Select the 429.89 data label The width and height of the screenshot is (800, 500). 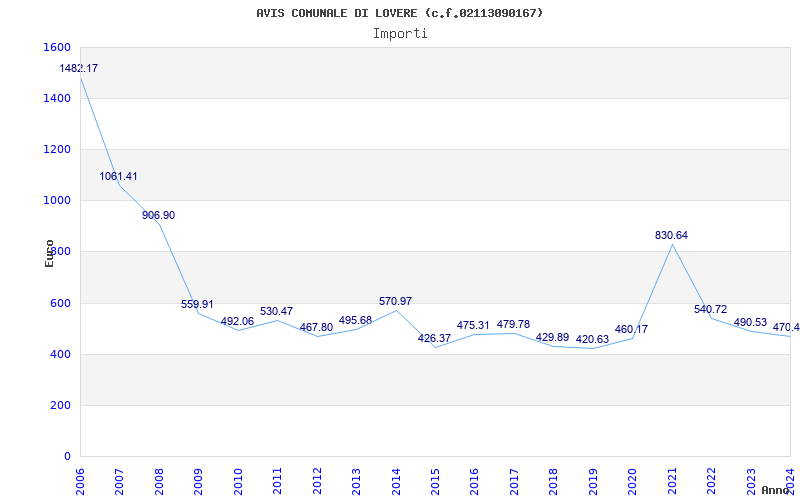coord(553,337)
